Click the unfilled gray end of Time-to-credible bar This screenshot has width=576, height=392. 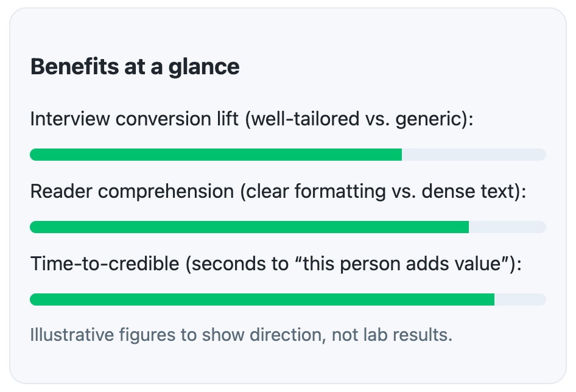click(x=520, y=299)
